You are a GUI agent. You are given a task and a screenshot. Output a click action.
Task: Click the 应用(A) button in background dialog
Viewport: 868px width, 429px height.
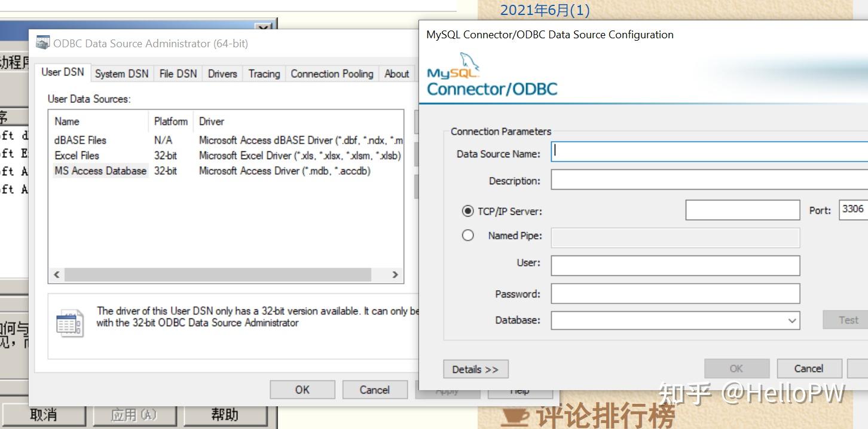(134, 414)
